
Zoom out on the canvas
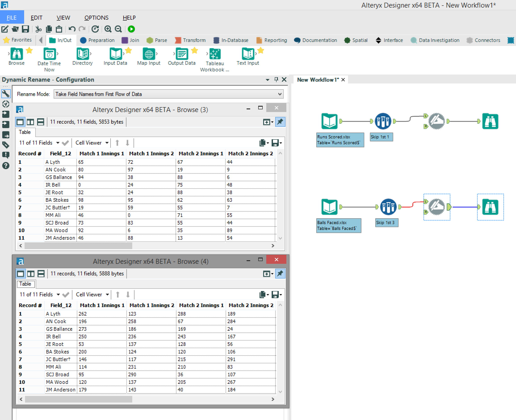[x=118, y=29]
